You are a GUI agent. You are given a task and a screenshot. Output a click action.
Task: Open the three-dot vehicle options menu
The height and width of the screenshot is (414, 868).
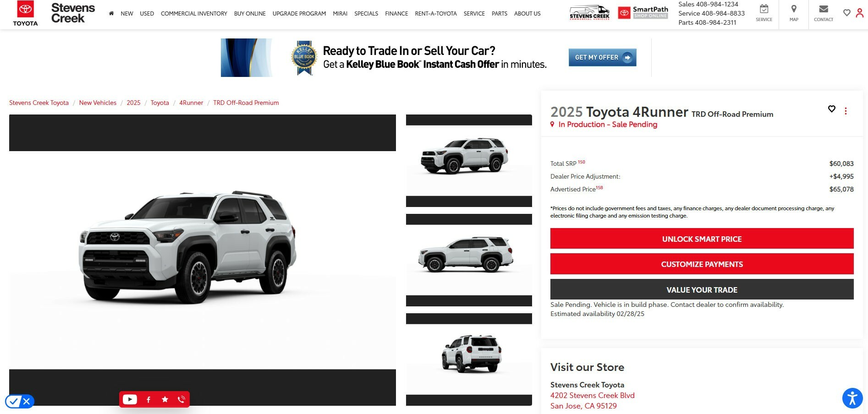pos(846,111)
